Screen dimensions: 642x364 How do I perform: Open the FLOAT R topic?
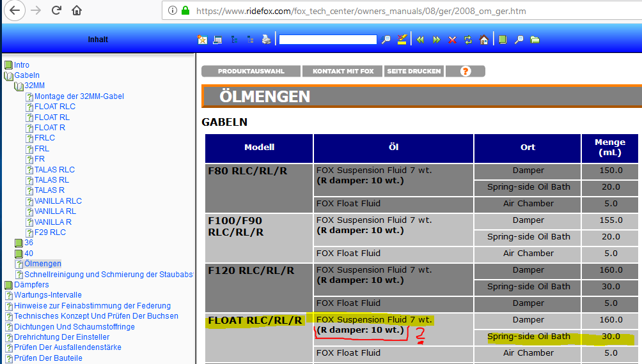pyautogui.click(x=49, y=128)
